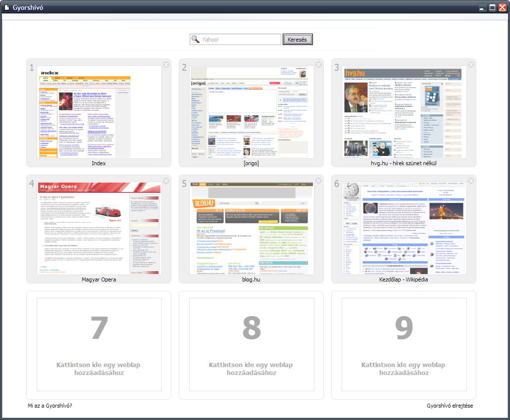
Task: Open the 'Mi az a Gyorshívó?' link
Action: [50, 406]
